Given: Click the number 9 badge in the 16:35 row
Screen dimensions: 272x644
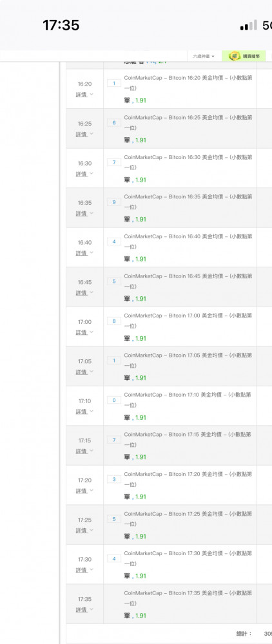Looking at the screenshot, I should [x=114, y=202].
